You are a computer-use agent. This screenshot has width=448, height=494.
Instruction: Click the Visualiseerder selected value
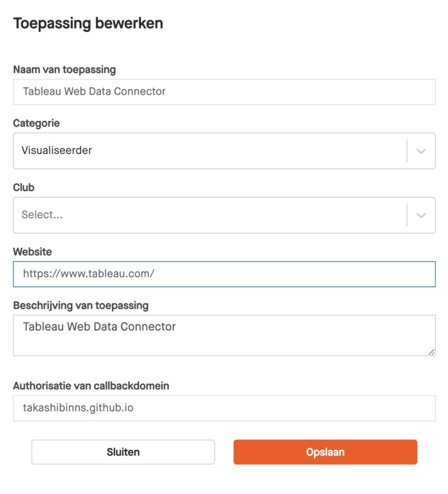pyautogui.click(x=57, y=151)
